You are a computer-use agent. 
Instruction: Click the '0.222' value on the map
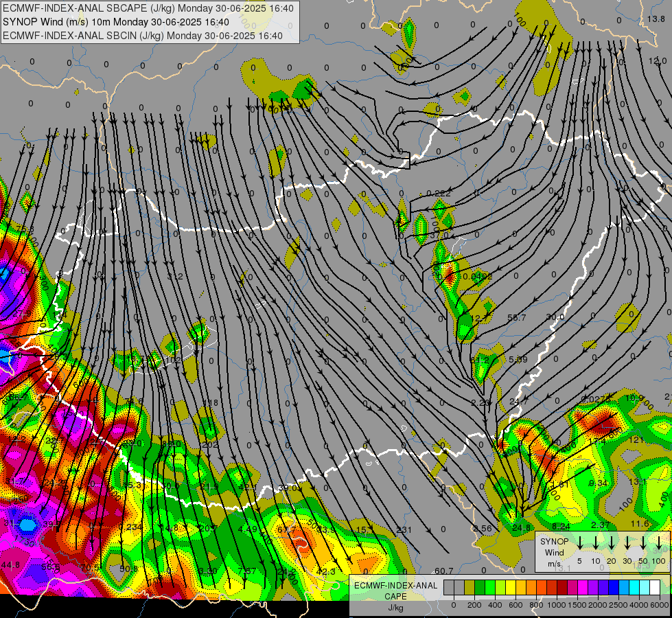439,194
